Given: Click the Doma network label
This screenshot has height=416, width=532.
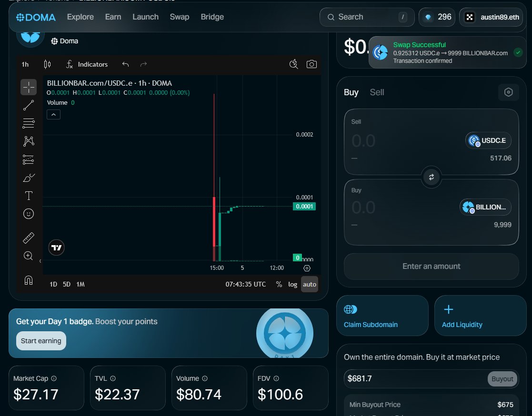Looking at the screenshot, I should click(x=64, y=41).
